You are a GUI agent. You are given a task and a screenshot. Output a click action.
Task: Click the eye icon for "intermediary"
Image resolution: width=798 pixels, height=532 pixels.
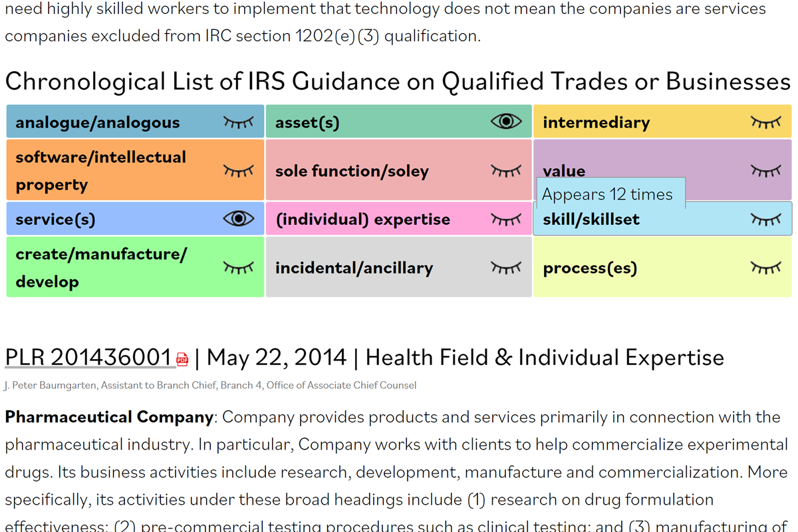(765, 121)
